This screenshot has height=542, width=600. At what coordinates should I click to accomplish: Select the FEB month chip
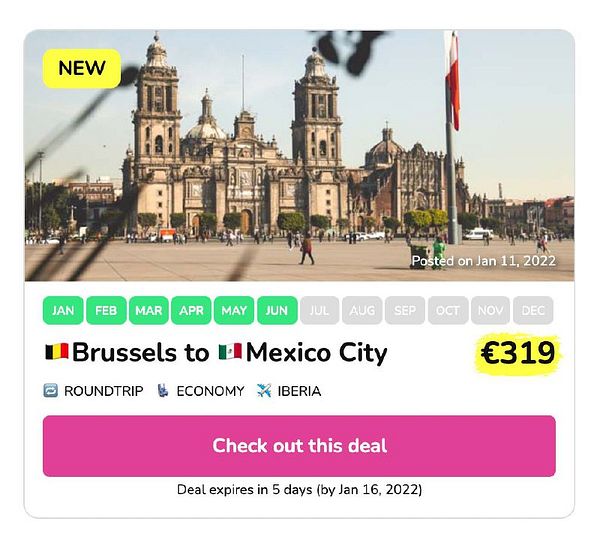click(x=106, y=310)
